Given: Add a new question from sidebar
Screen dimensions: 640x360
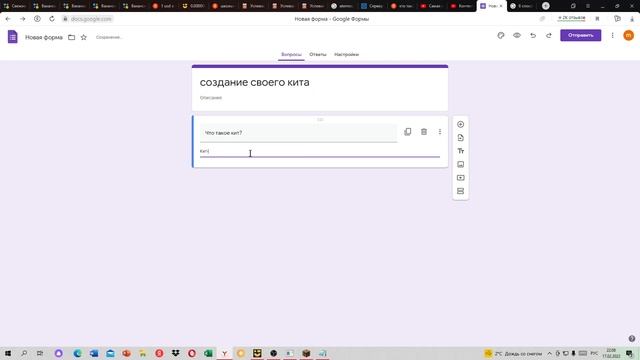Looking at the screenshot, I should (460, 124).
